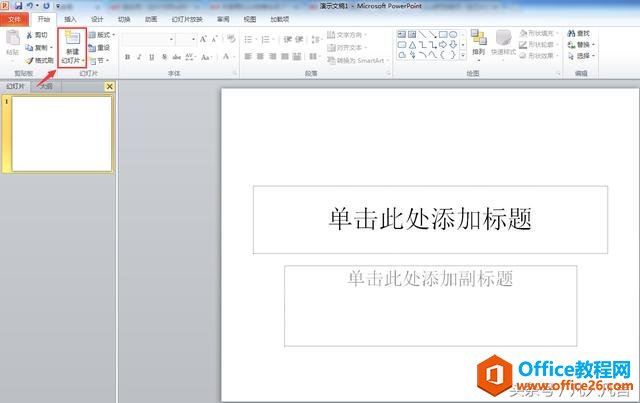Toggle Italic formatting (I)
Image resolution: width=640 pixels, height=403 pixels.
(140, 57)
